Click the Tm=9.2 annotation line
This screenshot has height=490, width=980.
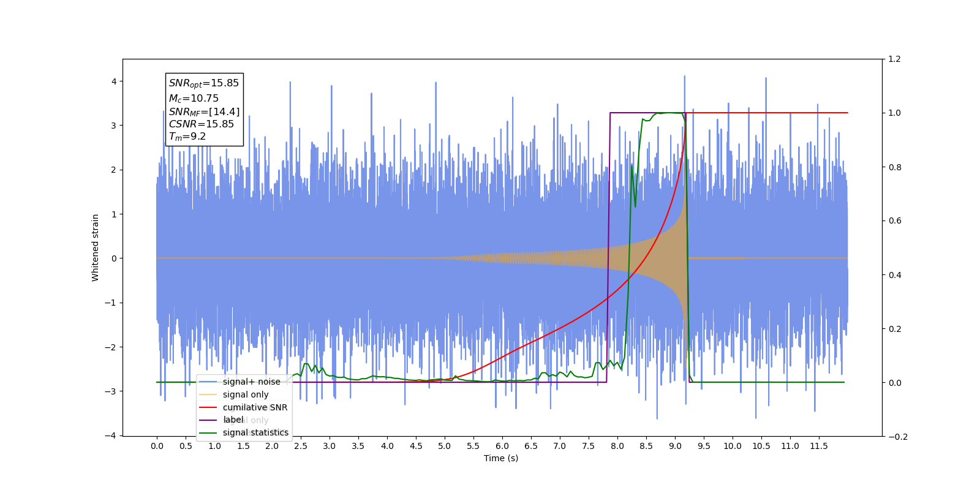[187, 137]
